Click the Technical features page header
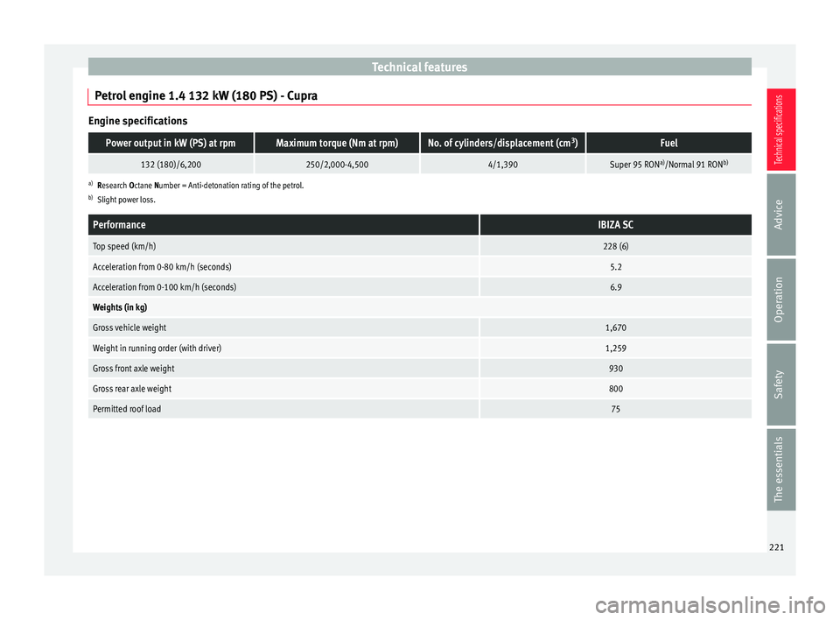The width and height of the screenshot is (840, 620). 419,67
